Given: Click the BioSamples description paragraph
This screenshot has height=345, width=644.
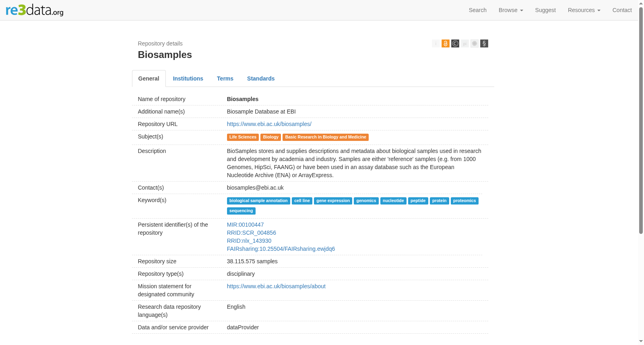Looking at the screenshot, I should pyautogui.click(x=354, y=163).
